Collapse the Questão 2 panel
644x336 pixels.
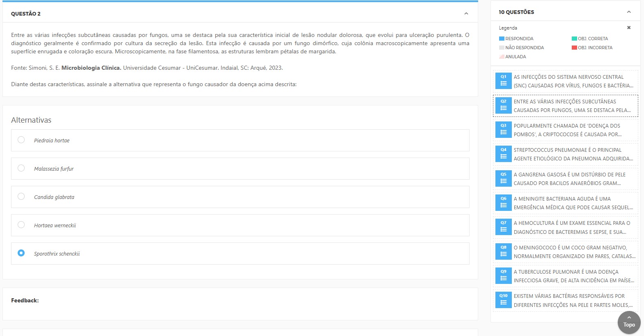click(x=466, y=14)
